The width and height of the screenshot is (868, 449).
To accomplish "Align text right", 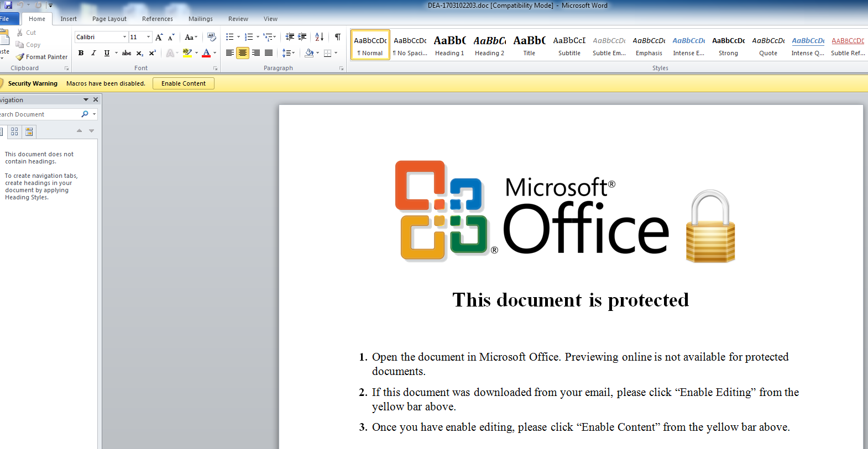I will 255,53.
